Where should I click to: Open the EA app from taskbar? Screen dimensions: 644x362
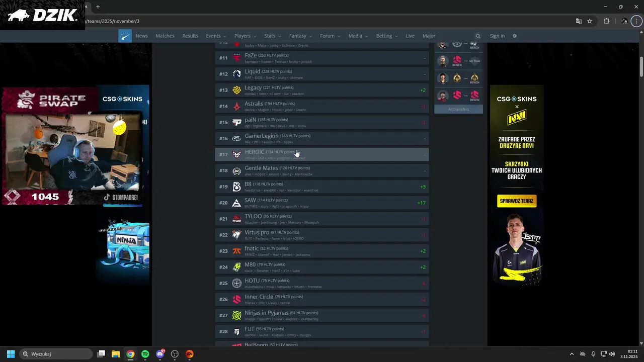(189, 354)
